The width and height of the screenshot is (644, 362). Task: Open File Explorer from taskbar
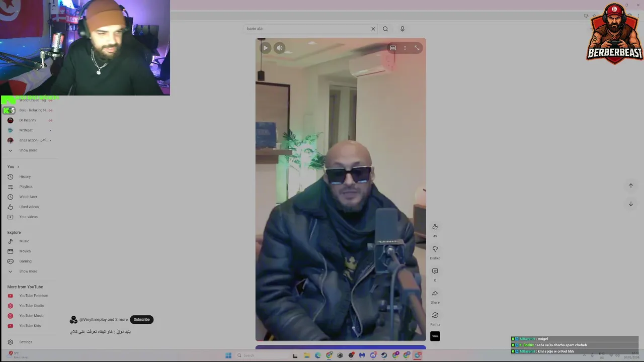pos(306,355)
